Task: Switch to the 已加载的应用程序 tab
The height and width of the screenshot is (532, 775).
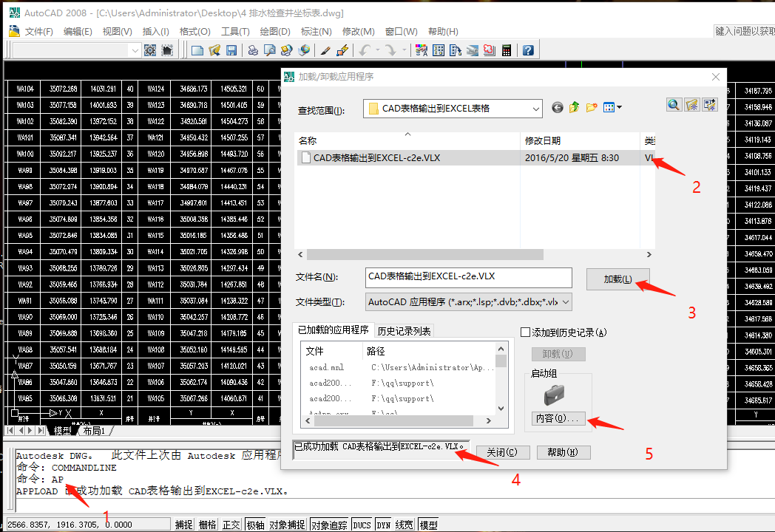Action: 333,330
